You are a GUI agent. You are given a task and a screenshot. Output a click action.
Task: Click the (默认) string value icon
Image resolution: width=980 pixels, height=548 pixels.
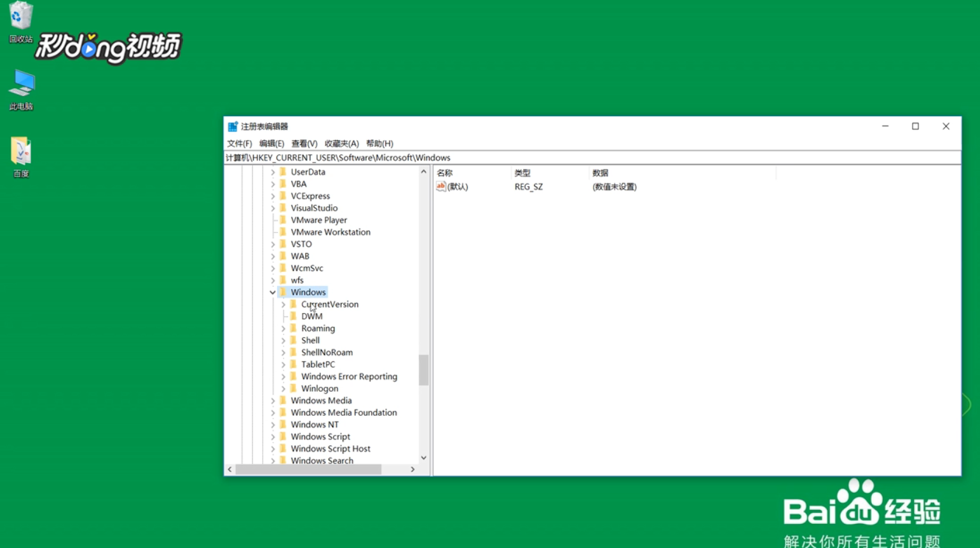coord(440,187)
